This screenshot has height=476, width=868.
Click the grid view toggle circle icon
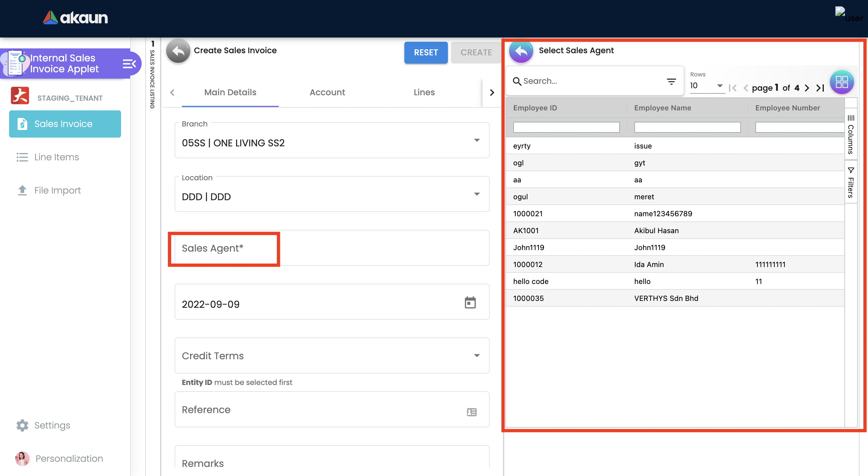841,82
